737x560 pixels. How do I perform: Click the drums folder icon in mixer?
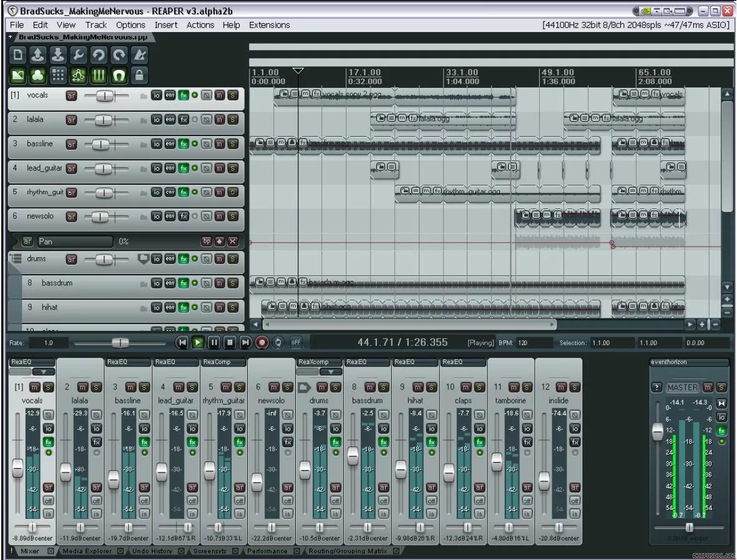[x=304, y=388]
